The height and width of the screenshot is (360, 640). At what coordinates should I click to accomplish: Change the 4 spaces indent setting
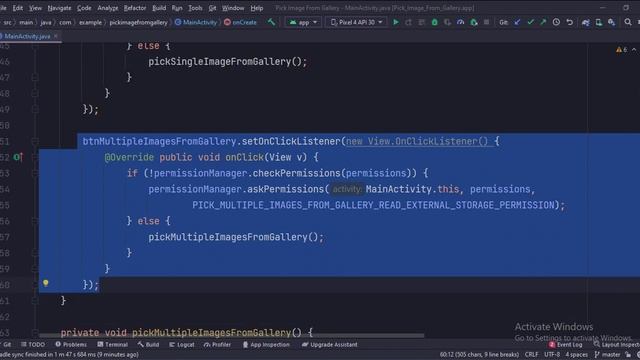tap(576, 355)
